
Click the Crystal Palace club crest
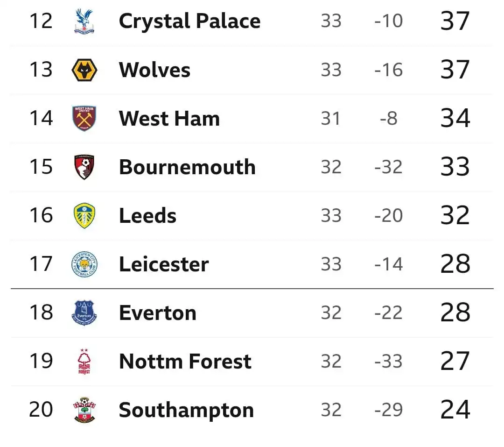pyautogui.click(x=84, y=21)
